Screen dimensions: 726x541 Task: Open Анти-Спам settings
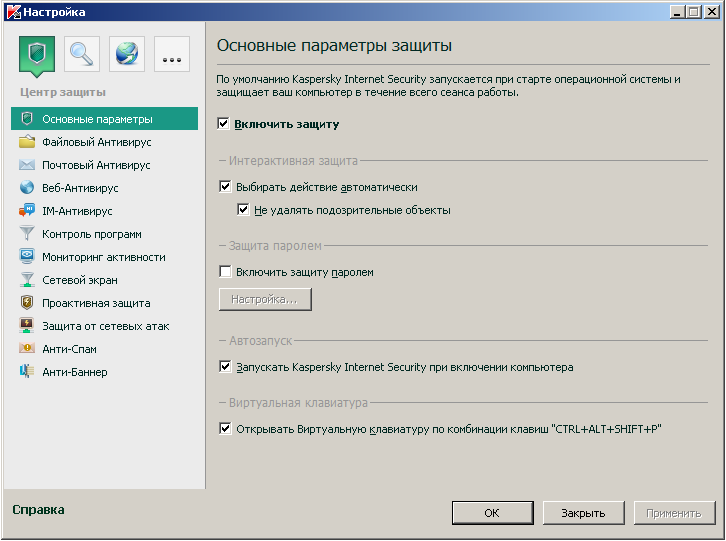[105, 349]
